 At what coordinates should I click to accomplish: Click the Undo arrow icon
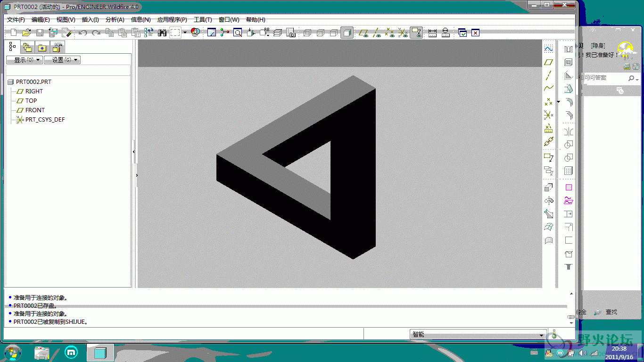coord(83,33)
